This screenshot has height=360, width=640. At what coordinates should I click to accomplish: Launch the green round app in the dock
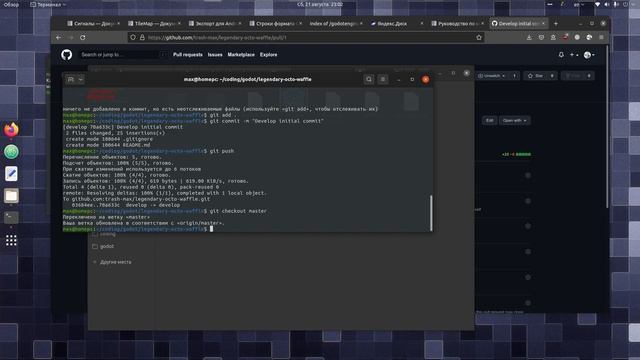click(x=11, y=152)
